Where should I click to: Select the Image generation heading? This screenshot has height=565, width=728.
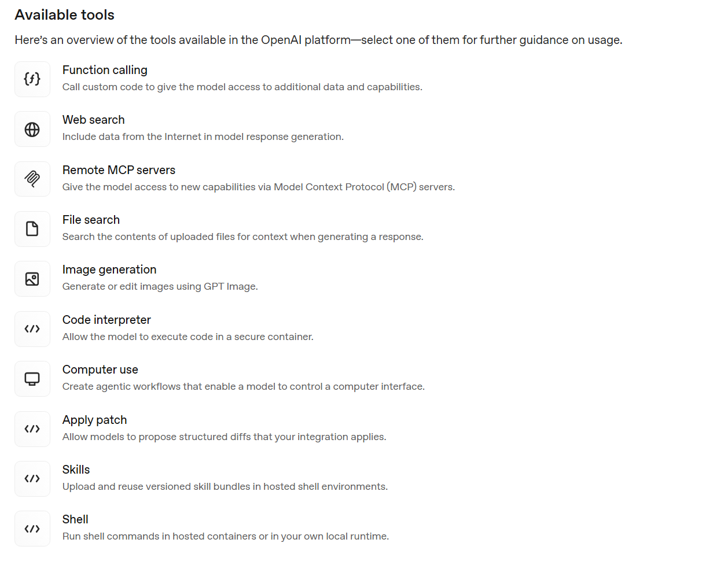(x=109, y=269)
